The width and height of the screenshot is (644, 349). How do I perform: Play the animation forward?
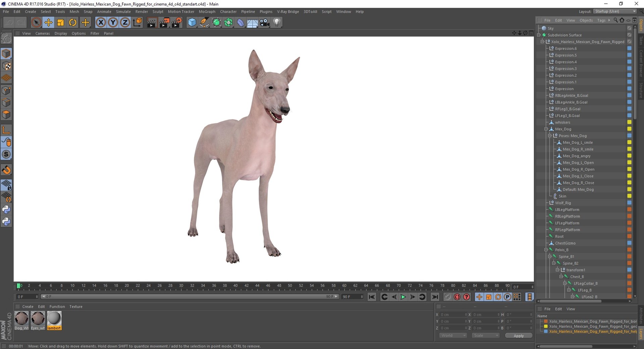(x=403, y=297)
